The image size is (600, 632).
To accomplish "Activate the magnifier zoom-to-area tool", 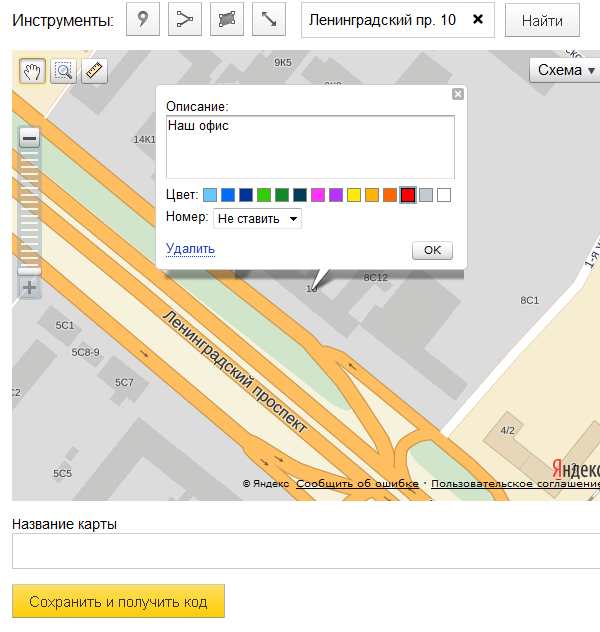I will point(63,71).
